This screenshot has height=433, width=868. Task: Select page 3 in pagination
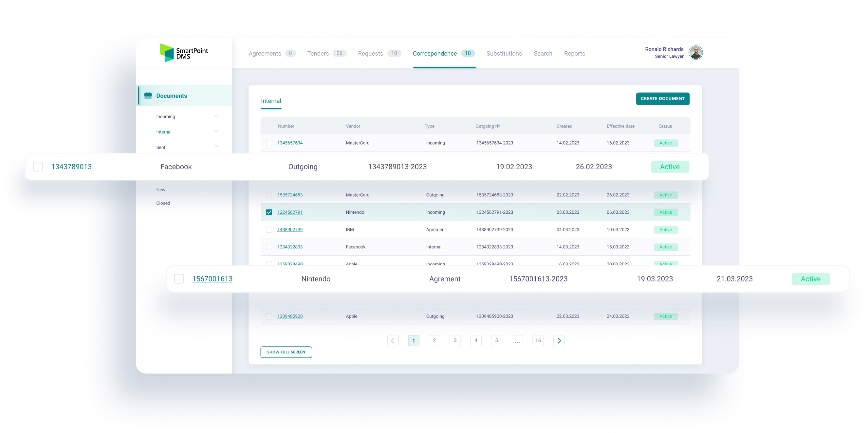455,340
